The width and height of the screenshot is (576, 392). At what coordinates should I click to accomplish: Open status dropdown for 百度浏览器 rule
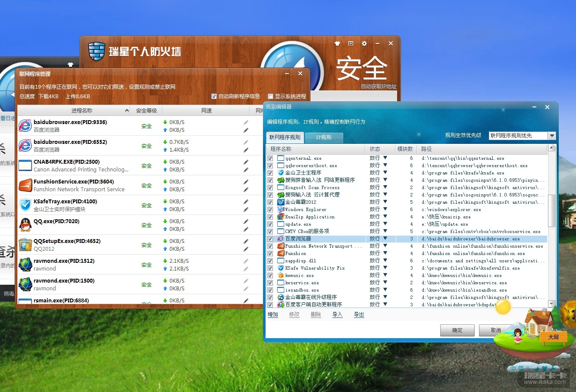[x=385, y=239]
